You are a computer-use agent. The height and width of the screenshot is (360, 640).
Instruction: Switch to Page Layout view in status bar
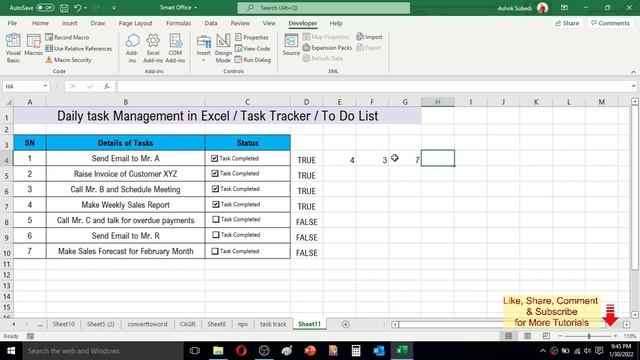point(527,336)
